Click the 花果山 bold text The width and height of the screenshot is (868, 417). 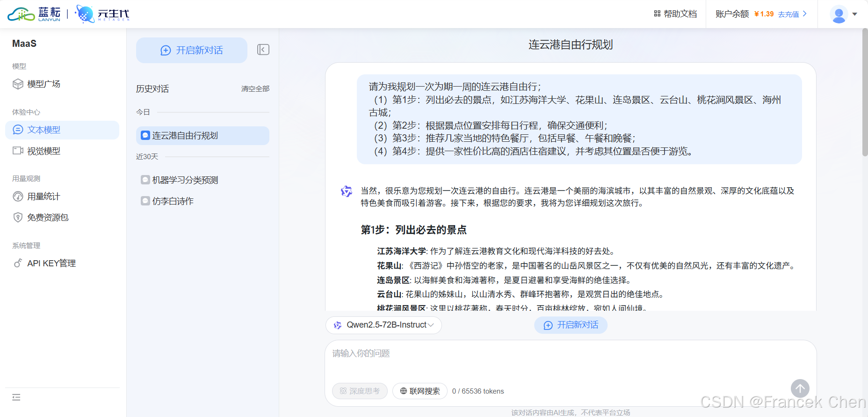click(x=389, y=266)
